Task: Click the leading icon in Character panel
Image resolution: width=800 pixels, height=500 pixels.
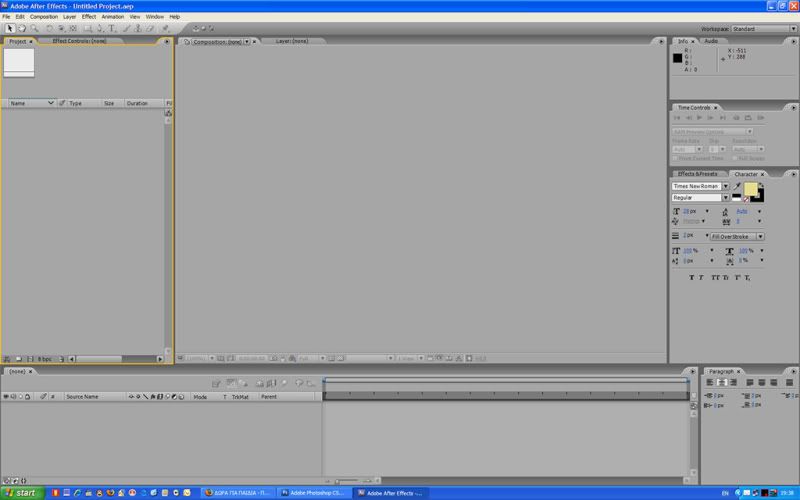Action: (726, 211)
